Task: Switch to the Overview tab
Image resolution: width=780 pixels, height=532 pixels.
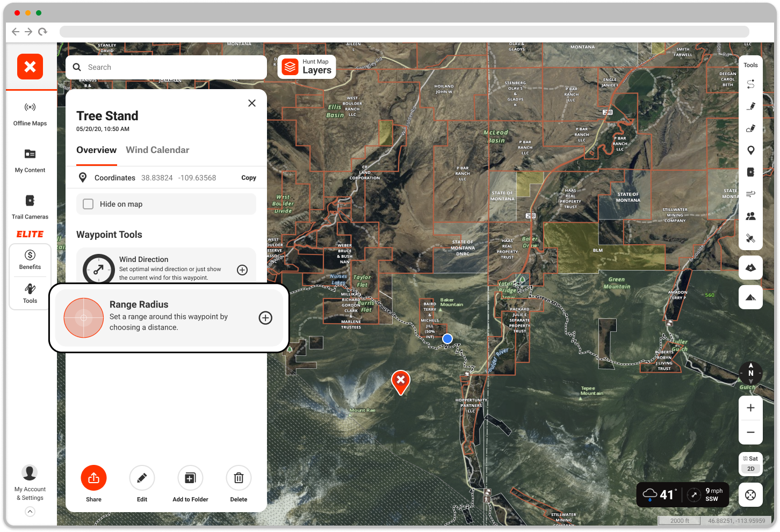Action: (x=97, y=150)
